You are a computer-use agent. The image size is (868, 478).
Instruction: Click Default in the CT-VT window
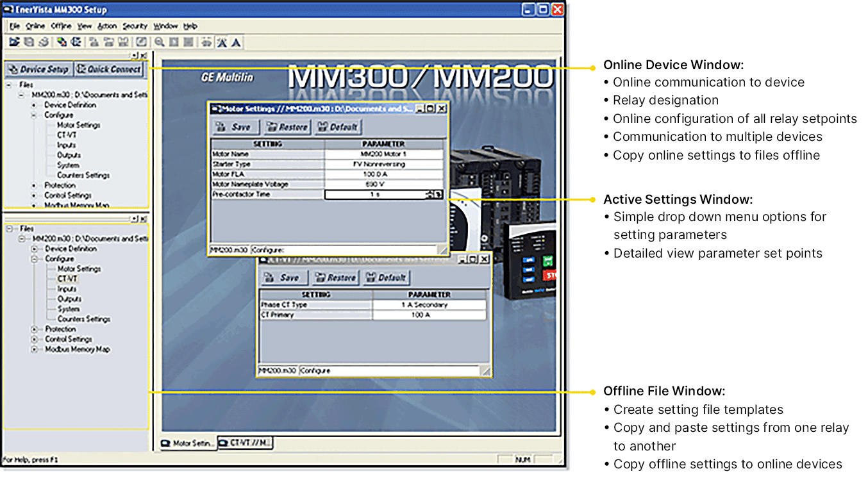click(x=387, y=278)
